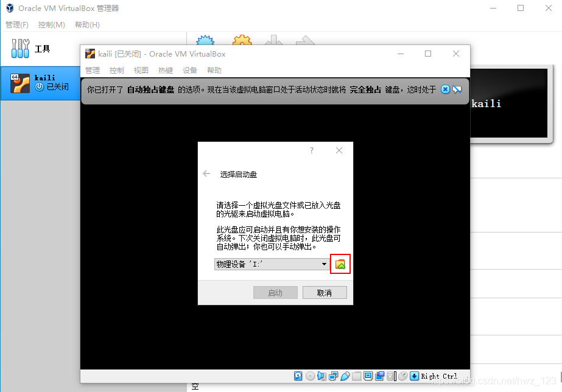Click the back arrow in the dialog
This screenshot has height=392, width=562.
(207, 173)
